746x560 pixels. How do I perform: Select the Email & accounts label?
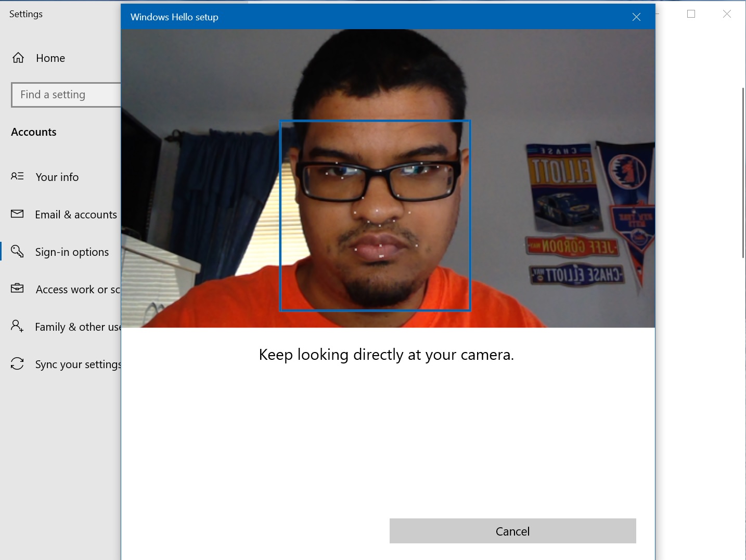click(x=76, y=215)
